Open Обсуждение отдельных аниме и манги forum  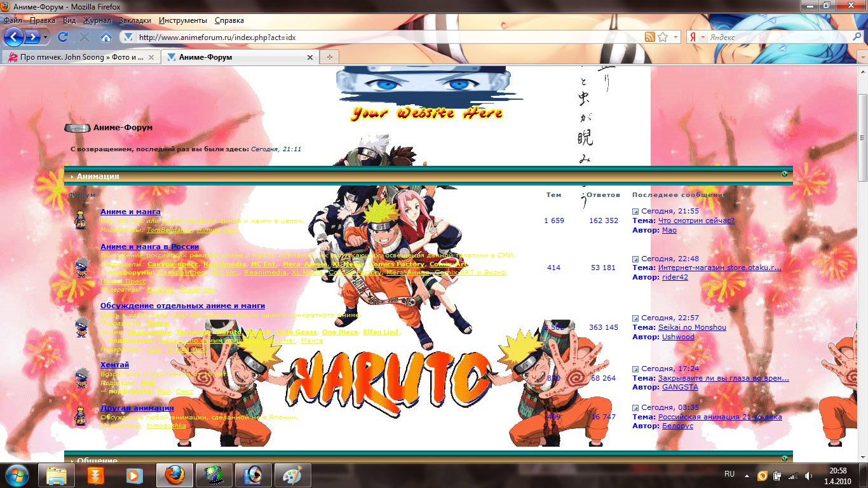[x=182, y=306]
